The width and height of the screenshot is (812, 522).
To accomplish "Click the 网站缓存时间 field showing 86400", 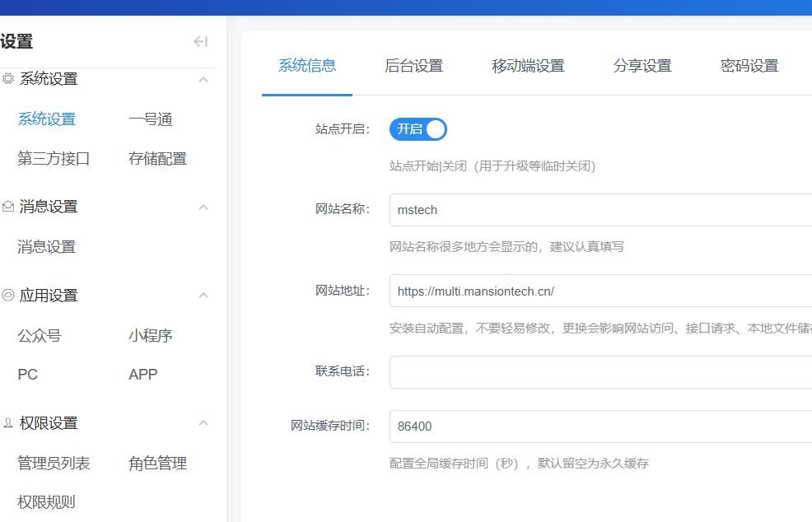I will [x=600, y=426].
